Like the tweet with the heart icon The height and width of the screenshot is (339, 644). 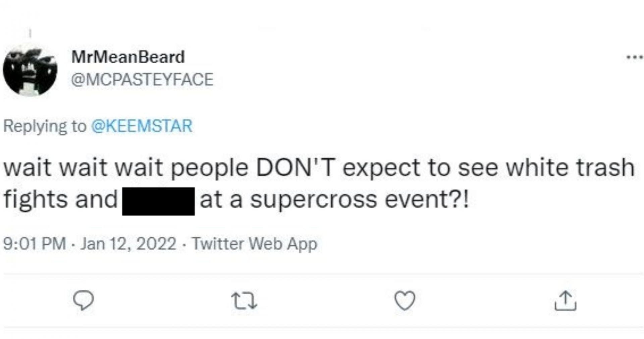pyautogui.click(x=405, y=300)
